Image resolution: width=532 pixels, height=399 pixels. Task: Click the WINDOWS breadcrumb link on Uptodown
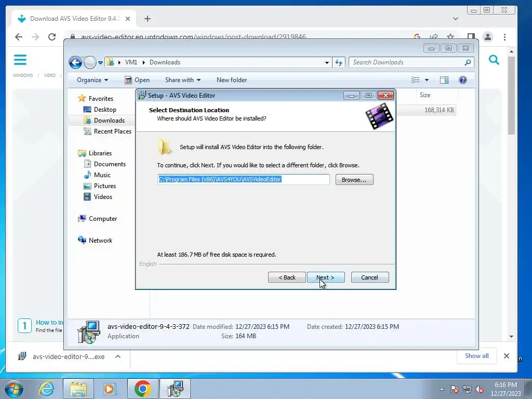(23, 75)
